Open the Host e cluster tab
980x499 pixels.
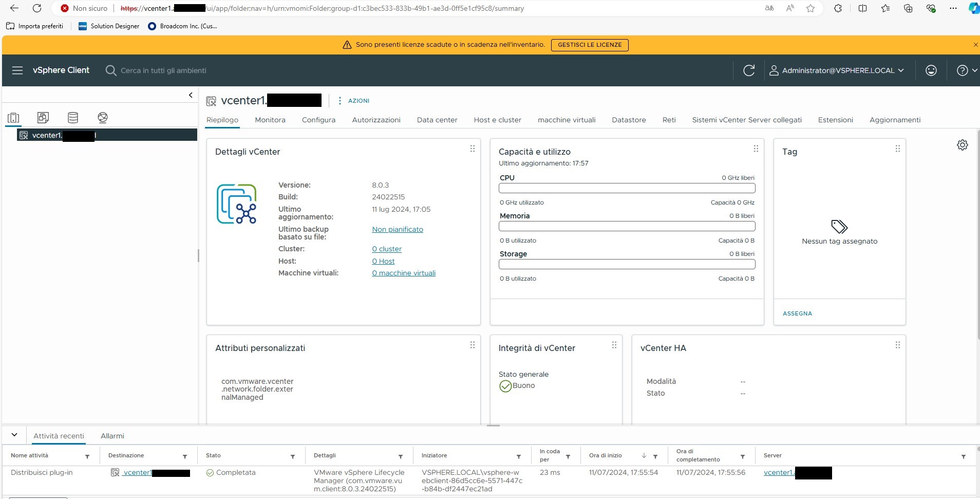(497, 120)
